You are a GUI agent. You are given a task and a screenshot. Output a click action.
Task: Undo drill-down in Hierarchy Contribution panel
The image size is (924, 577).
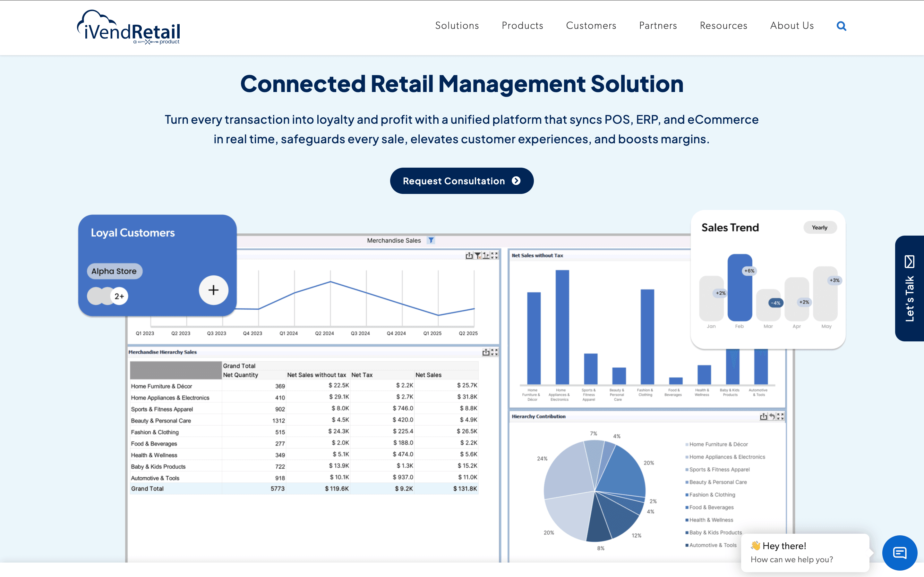pos(772,416)
